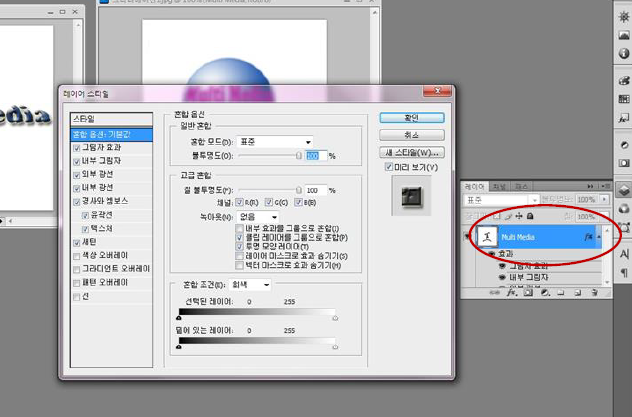
Task: Open the Swatches grid panel icon
Action: tap(624, 99)
